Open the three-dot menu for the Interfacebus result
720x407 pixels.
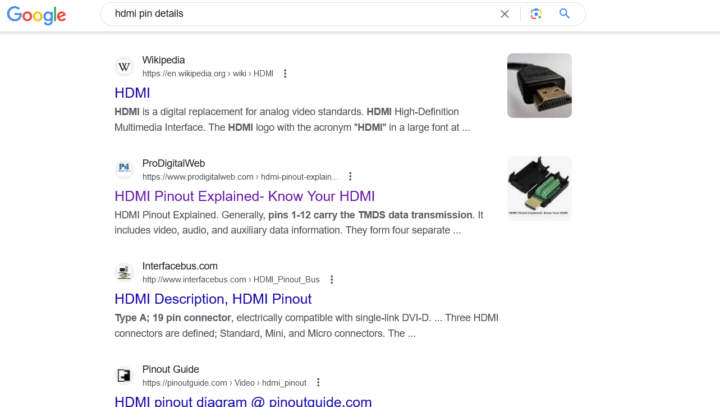click(x=332, y=279)
